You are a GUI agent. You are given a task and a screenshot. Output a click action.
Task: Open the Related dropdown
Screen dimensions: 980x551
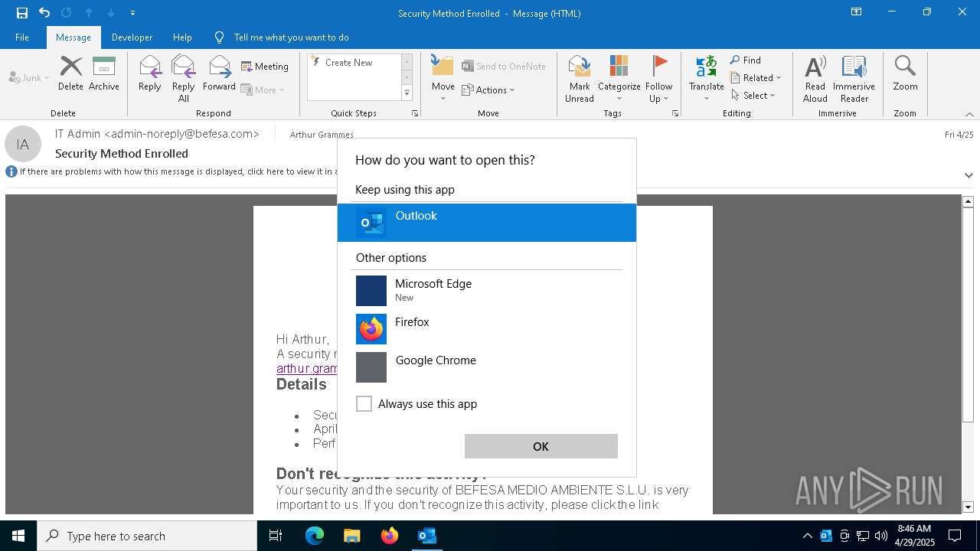756,77
